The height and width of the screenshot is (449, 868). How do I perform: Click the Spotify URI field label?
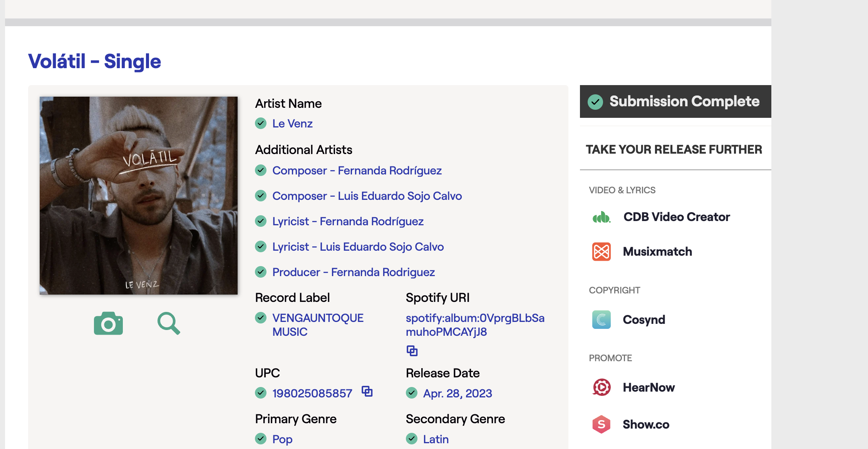click(x=437, y=298)
